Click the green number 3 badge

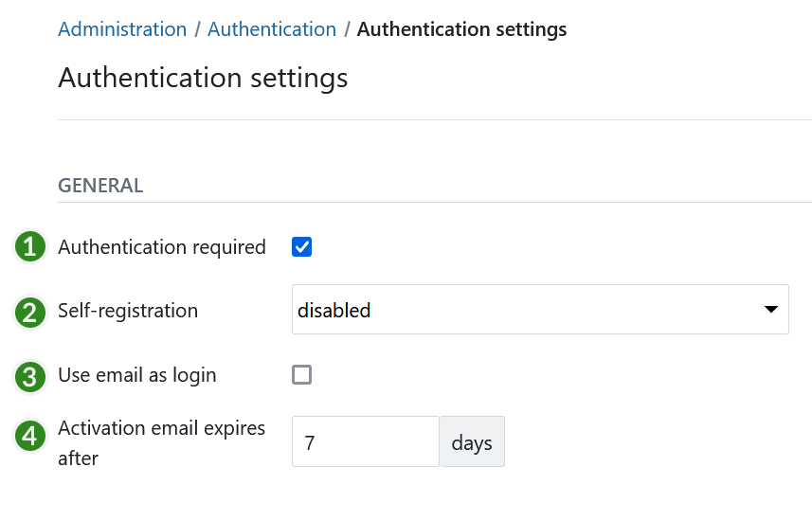[x=30, y=376]
